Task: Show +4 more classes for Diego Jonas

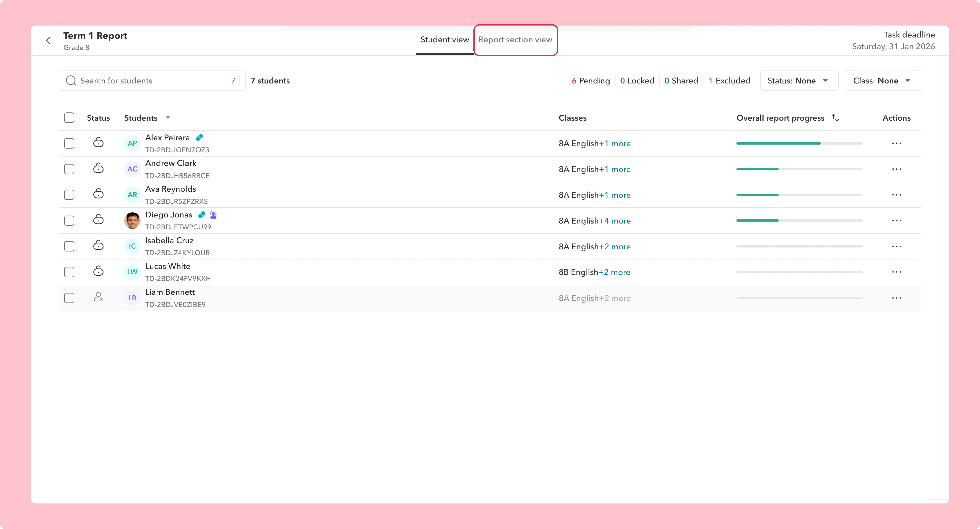Action: (615, 221)
